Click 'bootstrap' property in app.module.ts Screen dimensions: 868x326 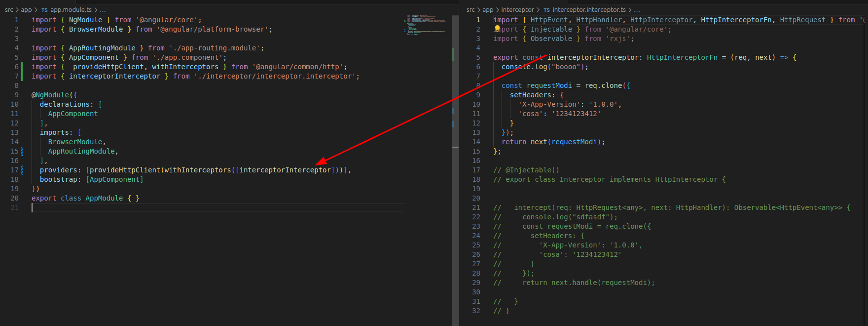point(59,179)
